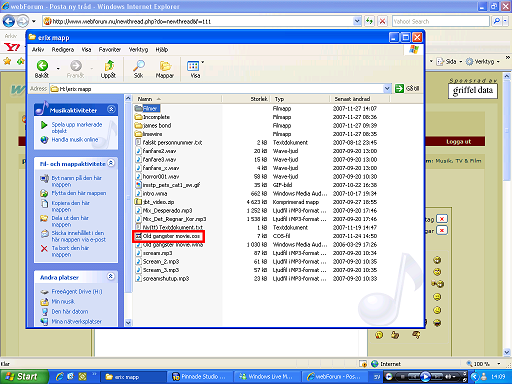512x384 pixels.
Task: Sort files by Namn column header
Action: point(177,99)
